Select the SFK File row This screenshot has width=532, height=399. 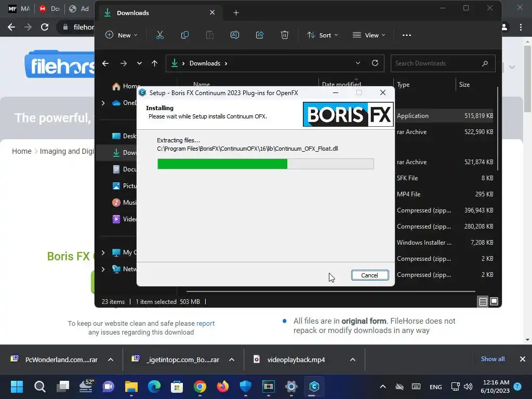coord(445,178)
